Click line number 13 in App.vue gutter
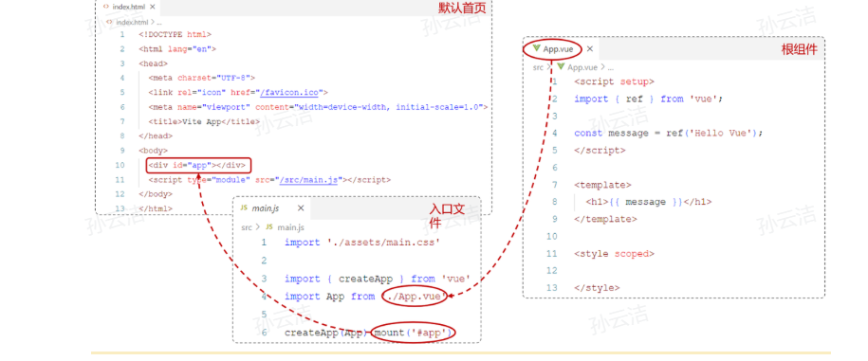 click(551, 287)
